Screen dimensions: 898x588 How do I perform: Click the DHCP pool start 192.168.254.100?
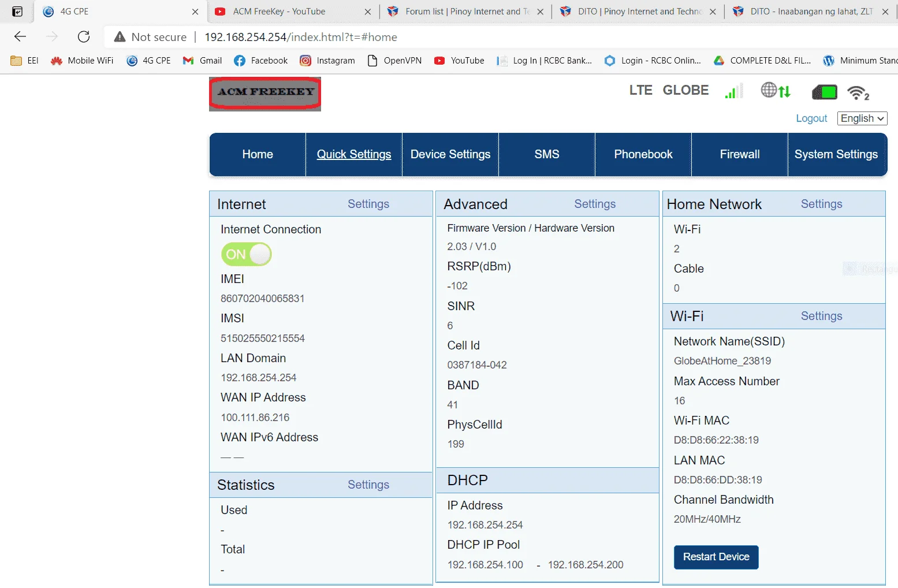pos(485,565)
